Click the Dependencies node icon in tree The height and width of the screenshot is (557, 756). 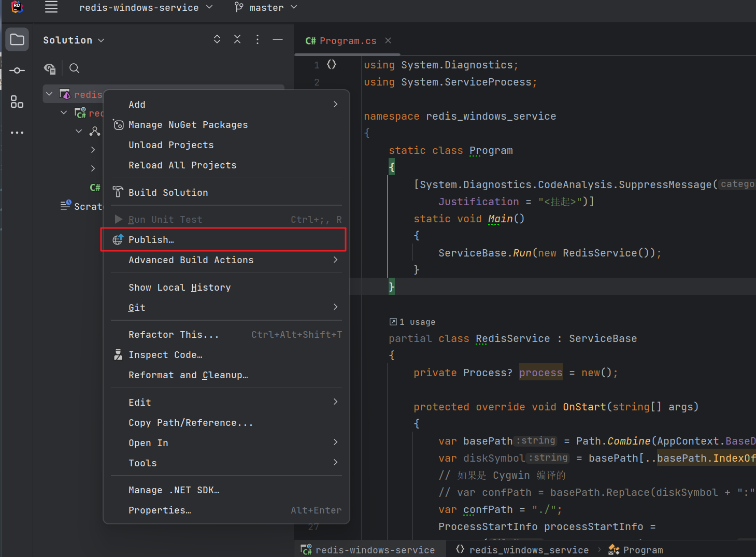coord(95,131)
